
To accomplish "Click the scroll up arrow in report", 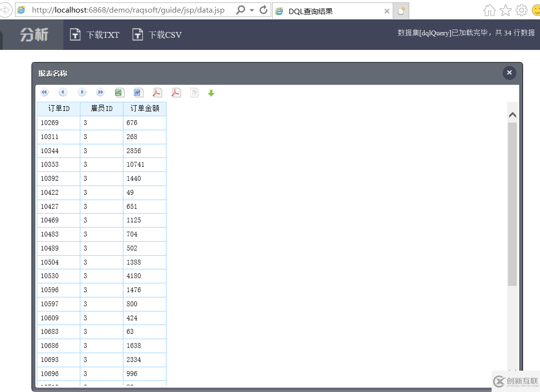I will pyautogui.click(x=512, y=115).
